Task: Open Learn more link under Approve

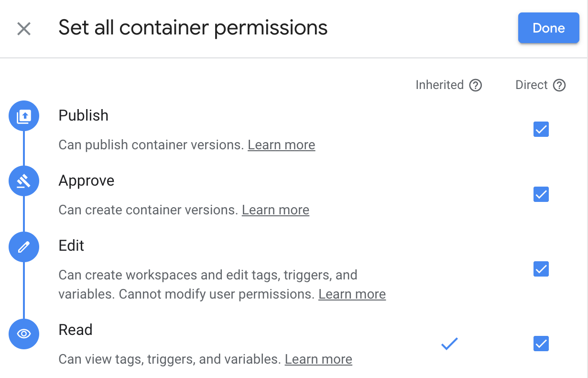Action: (275, 210)
